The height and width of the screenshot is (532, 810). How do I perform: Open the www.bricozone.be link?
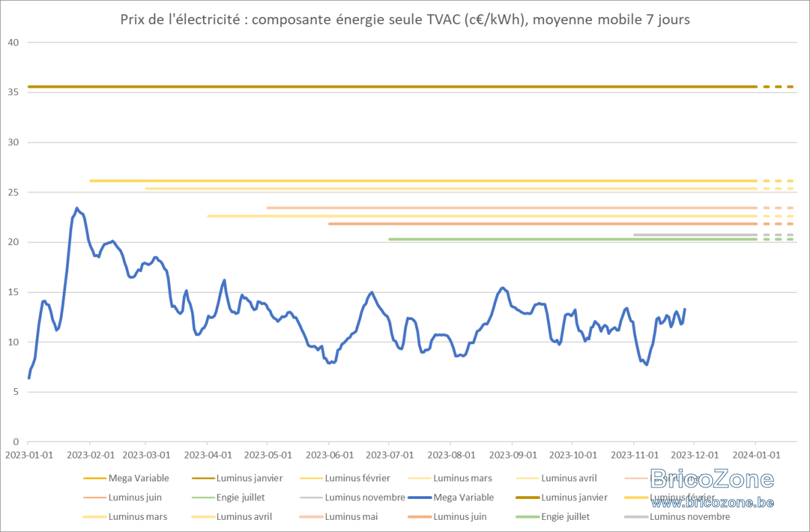[713, 502]
